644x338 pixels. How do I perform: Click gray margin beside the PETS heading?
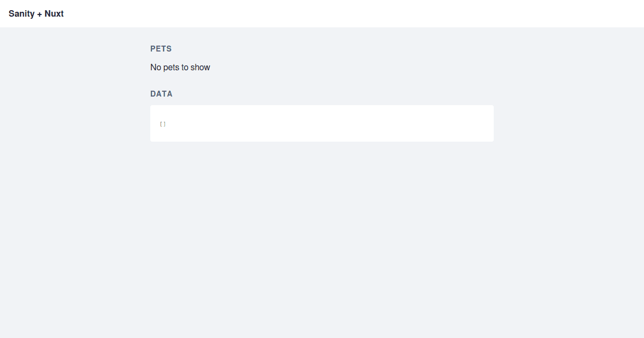point(75,49)
